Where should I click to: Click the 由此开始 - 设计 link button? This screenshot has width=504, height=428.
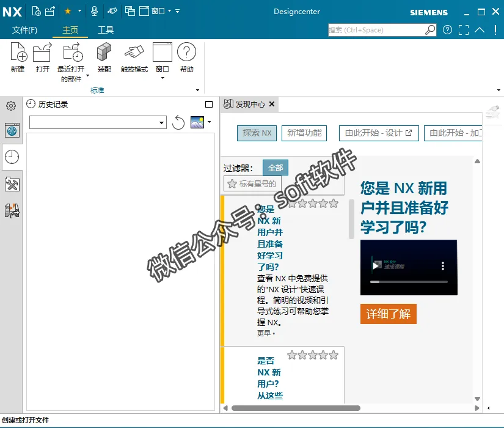[379, 133]
